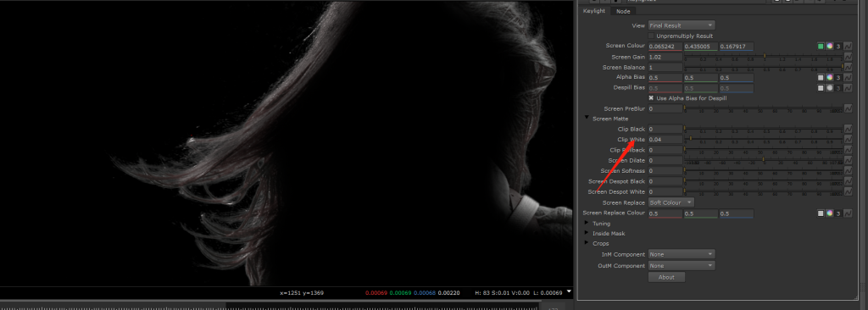Open Screen Colour colour wheel picker
The image size is (868, 310).
(829, 47)
